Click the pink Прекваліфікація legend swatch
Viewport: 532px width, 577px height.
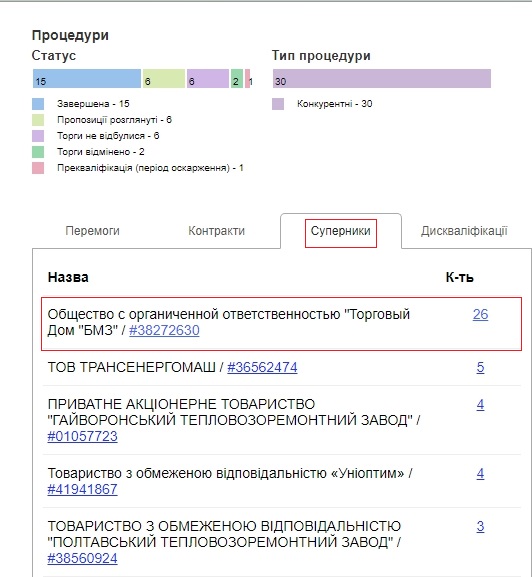click(x=38, y=168)
